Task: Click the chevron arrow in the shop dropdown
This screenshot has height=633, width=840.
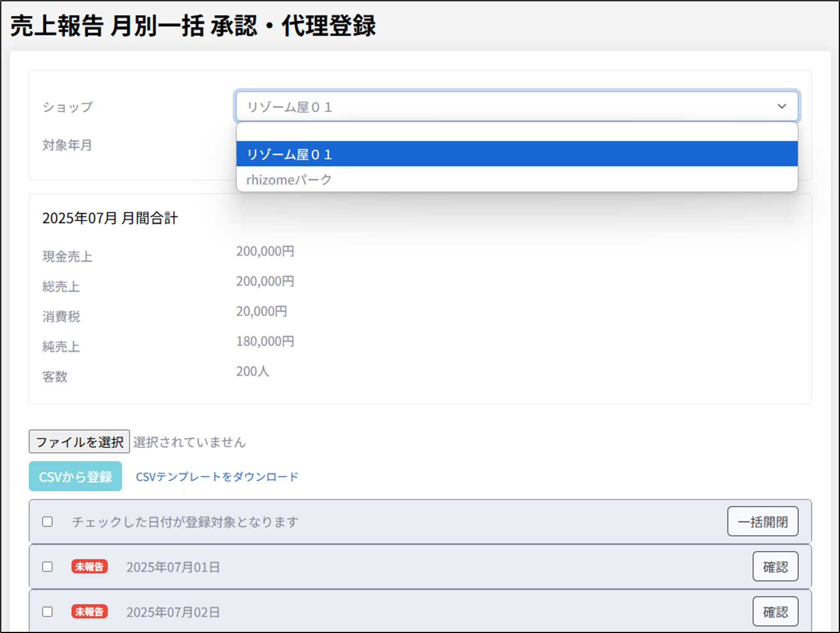Action: pyautogui.click(x=781, y=107)
